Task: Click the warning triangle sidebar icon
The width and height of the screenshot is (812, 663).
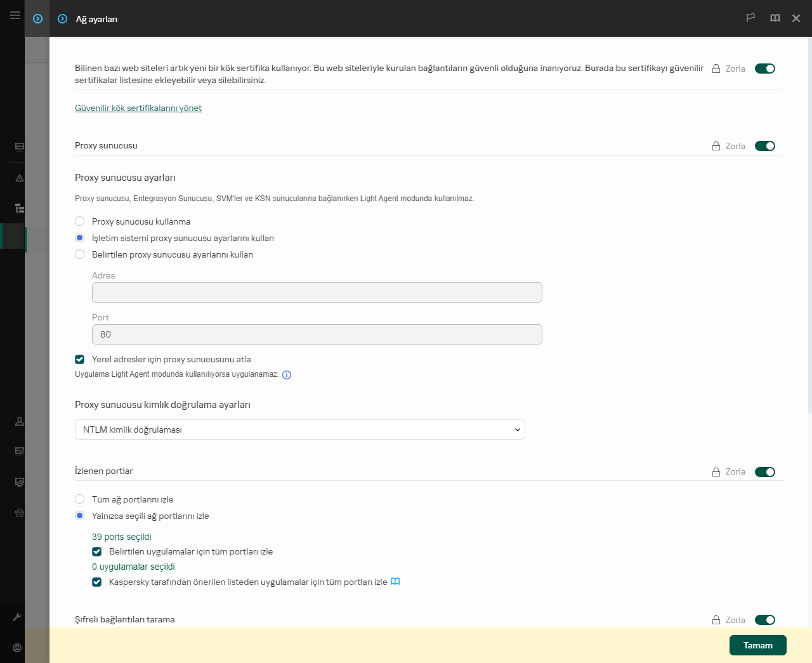Action: (x=20, y=178)
